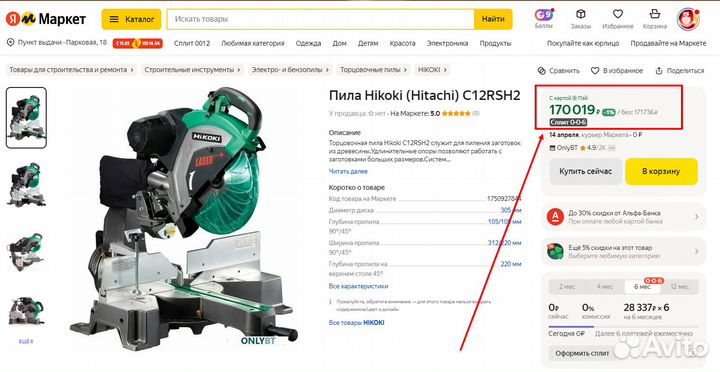Select the third product thumbnail
Image resolution: width=720 pixels, height=372 pixels.
tap(26, 251)
